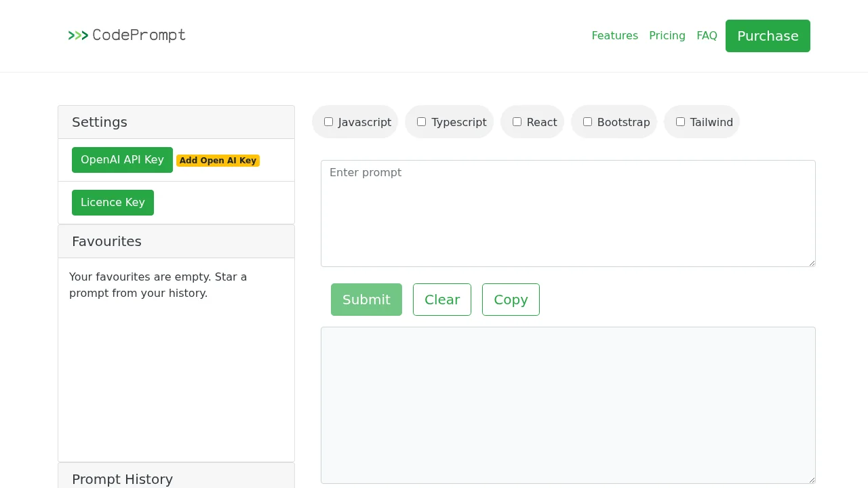The height and width of the screenshot is (488, 868).
Task: Click inside the Enter prompt text area
Action: (568, 213)
